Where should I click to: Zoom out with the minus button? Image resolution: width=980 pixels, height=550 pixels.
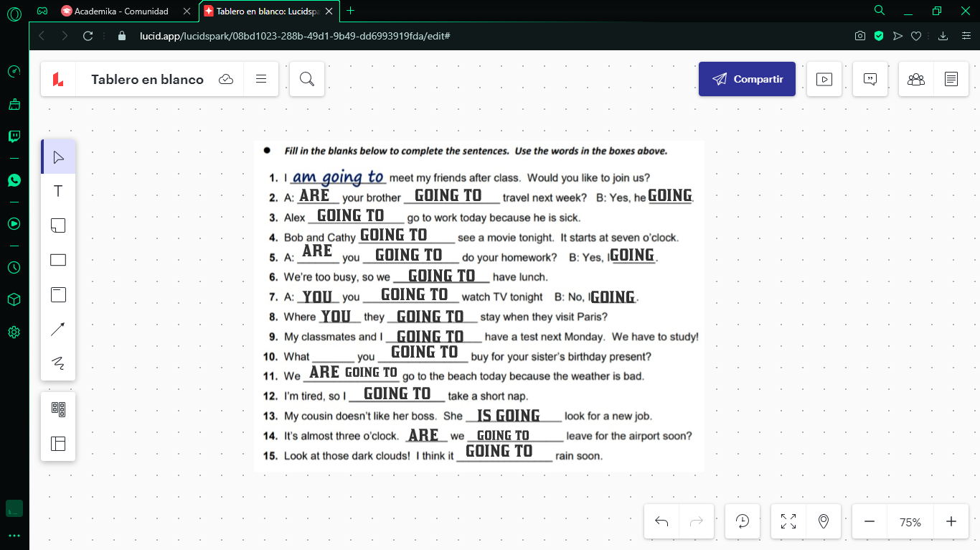point(870,522)
